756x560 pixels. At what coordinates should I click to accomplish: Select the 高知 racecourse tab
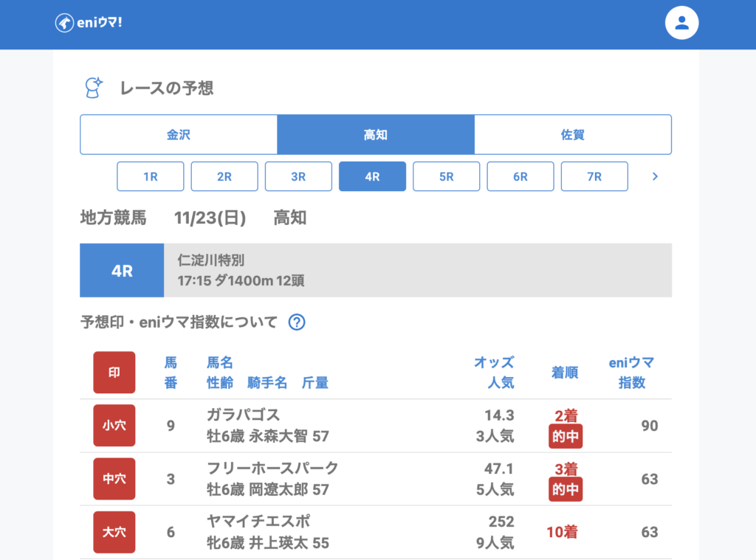[375, 135]
